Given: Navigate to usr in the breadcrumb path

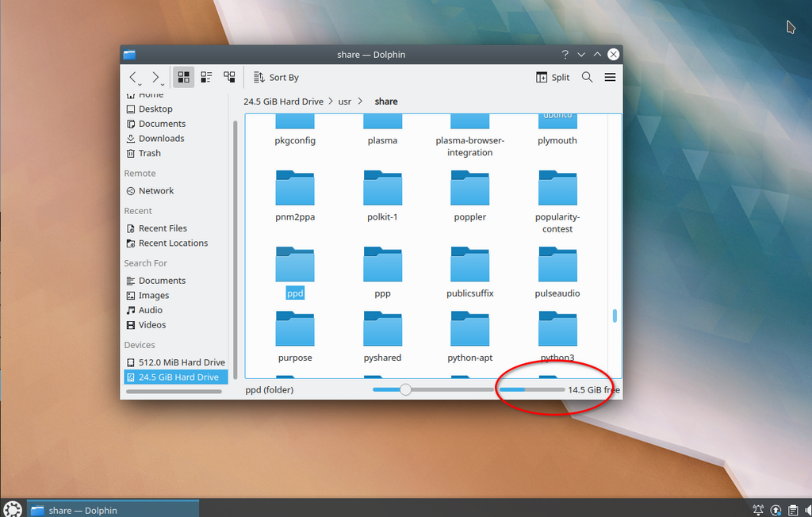Looking at the screenshot, I should pos(344,101).
